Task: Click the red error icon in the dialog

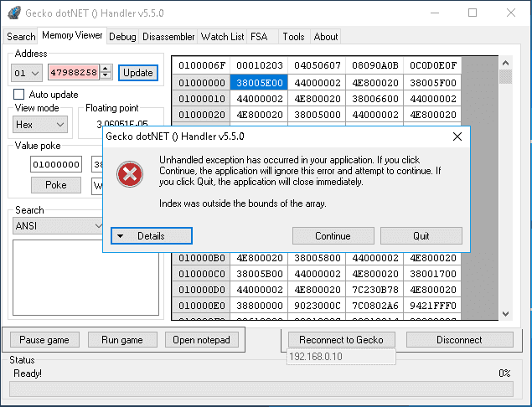Action: click(130, 174)
